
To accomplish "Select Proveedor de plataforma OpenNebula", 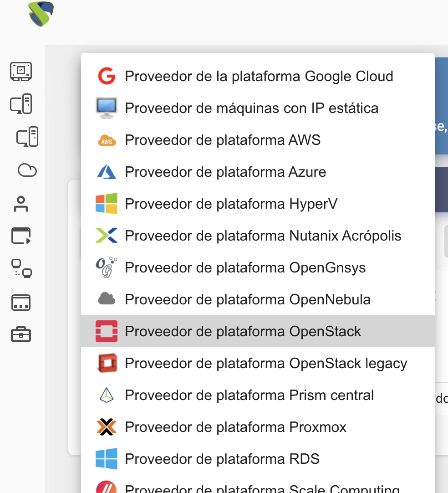I will click(247, 299).
